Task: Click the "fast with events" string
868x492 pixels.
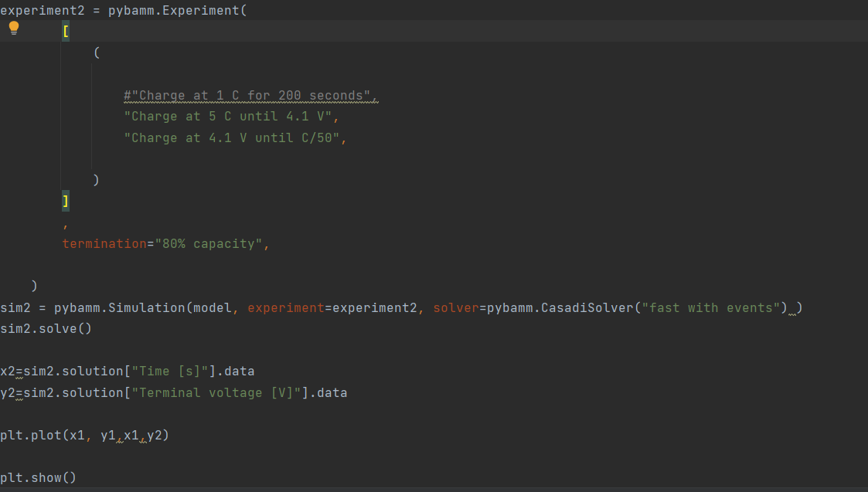Action: tap(710, 307)
